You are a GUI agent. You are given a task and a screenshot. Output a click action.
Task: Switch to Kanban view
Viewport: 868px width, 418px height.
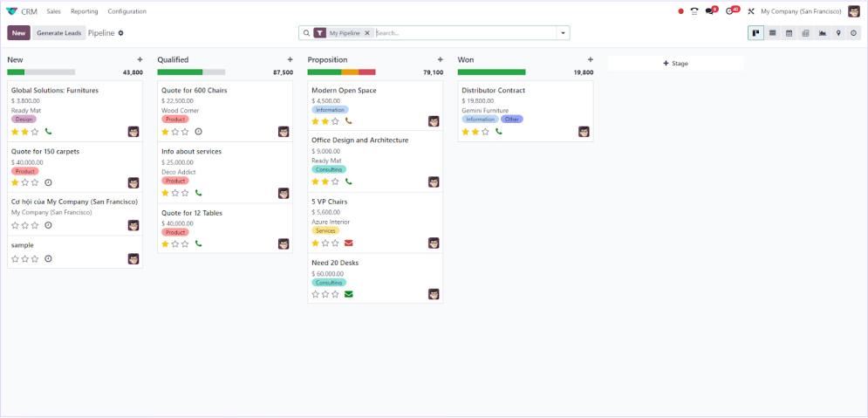point(755,33)
